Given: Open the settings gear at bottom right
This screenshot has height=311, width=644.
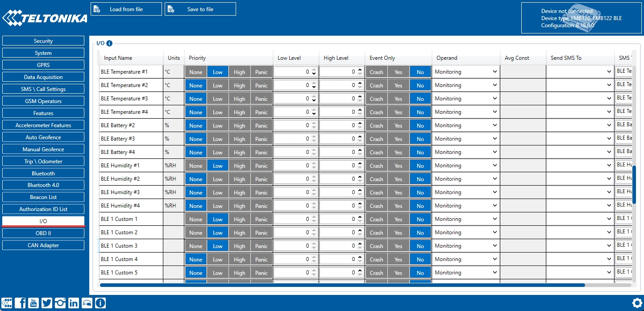Looking at the screenshot, I should coord(637,303).
